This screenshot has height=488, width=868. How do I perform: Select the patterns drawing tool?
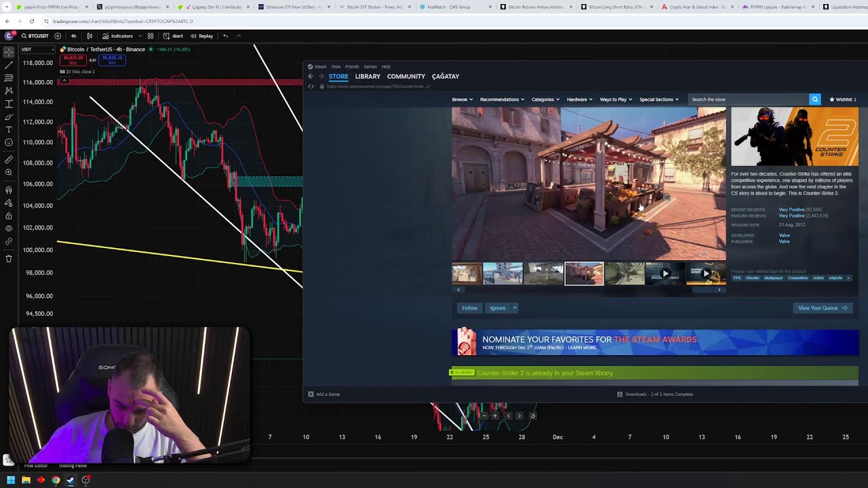tap(9, 91)
